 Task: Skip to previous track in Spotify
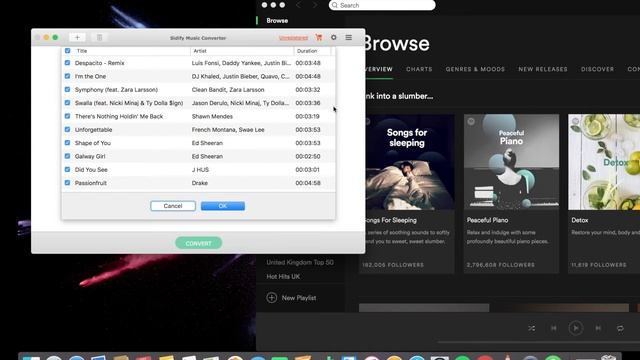[553, 328]
